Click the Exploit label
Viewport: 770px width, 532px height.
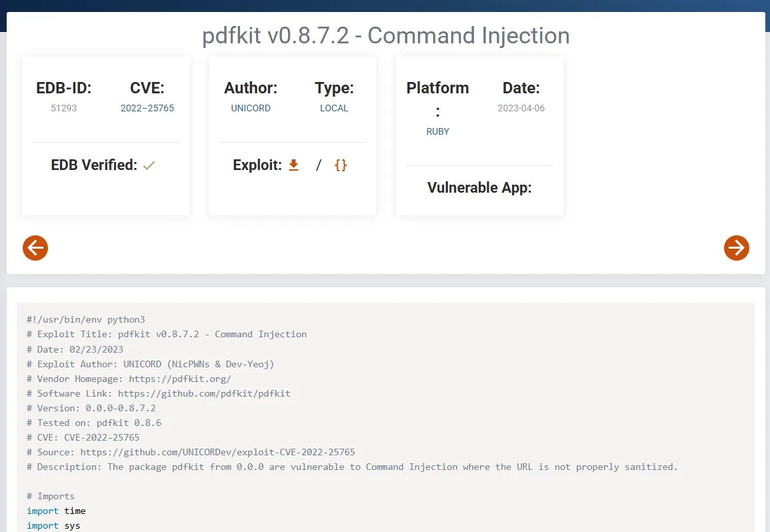pos(257,165)
